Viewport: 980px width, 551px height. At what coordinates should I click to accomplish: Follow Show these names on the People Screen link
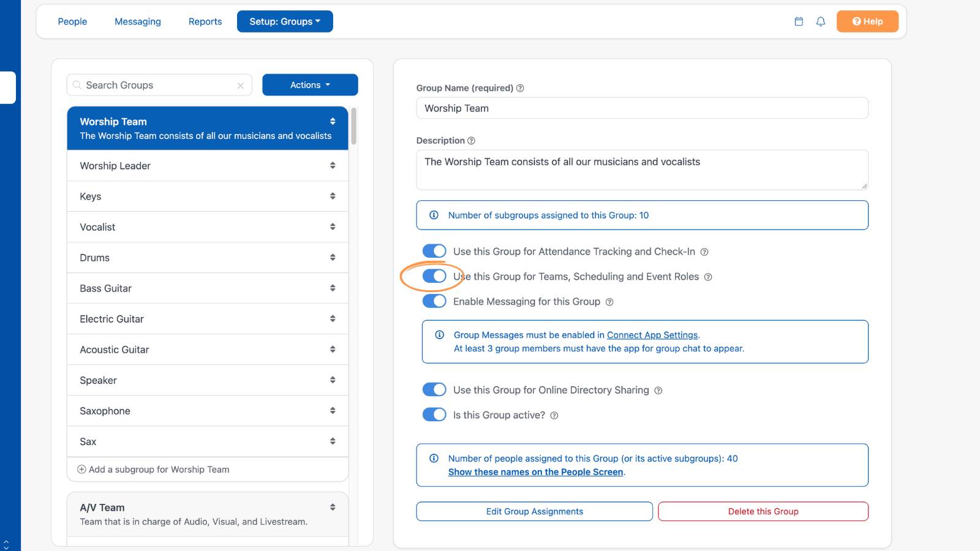pos(536,472)
